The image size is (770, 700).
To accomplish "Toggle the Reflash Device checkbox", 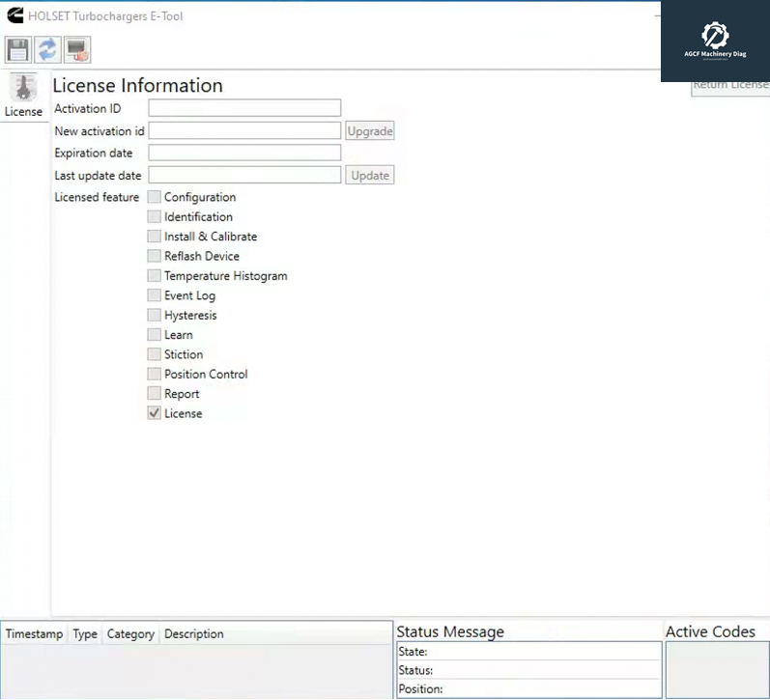I will [x=155, y=256].
